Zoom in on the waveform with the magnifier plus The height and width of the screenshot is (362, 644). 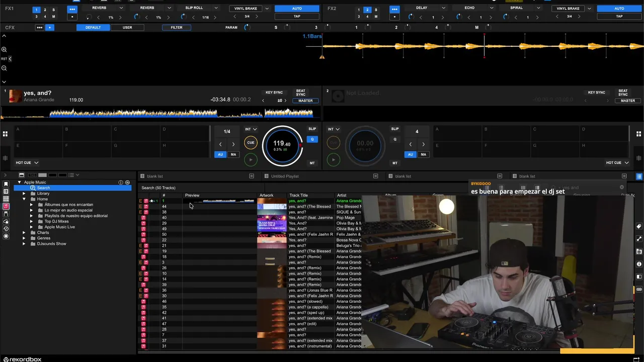click(4, 49)
